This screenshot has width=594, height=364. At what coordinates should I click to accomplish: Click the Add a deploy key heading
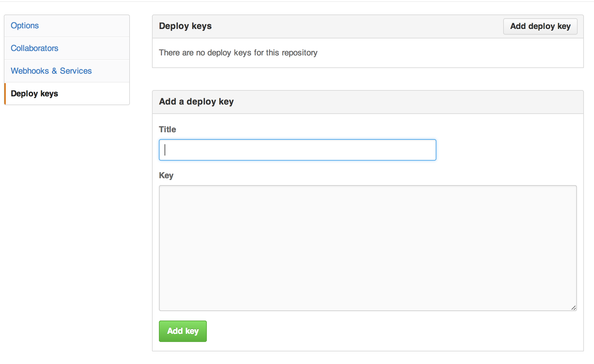coord(196,102)
